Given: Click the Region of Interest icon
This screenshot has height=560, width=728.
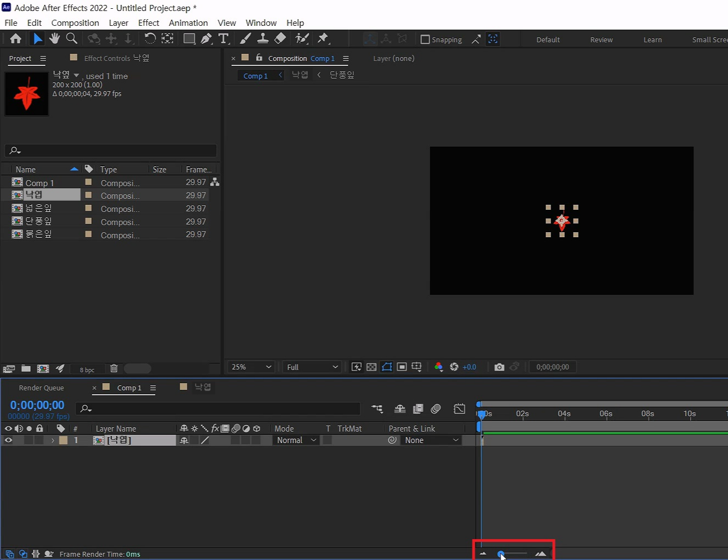Looking at the screenshot, I should click(402, 367).
